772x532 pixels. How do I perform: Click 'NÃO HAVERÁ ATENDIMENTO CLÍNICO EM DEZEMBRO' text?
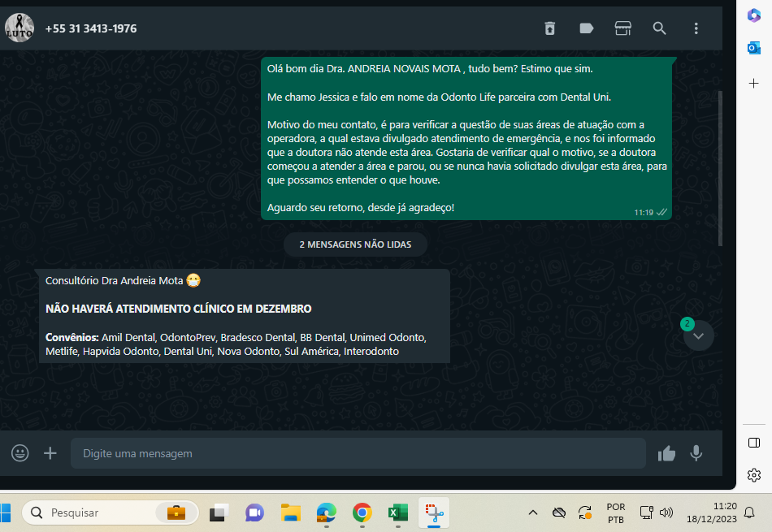tap(178, 309)
